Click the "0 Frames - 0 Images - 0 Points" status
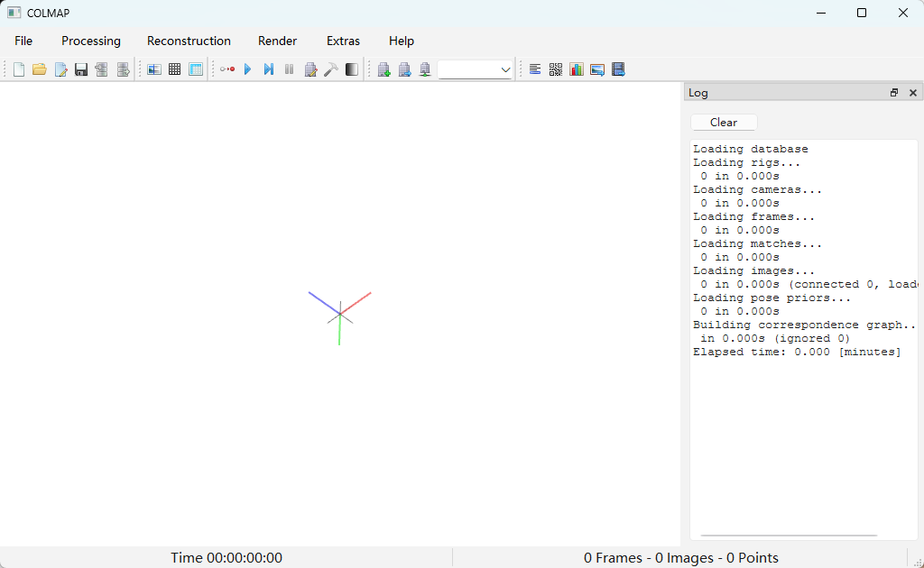The height and width of the screenshot is (568, 924). click(x=681, y=557)
